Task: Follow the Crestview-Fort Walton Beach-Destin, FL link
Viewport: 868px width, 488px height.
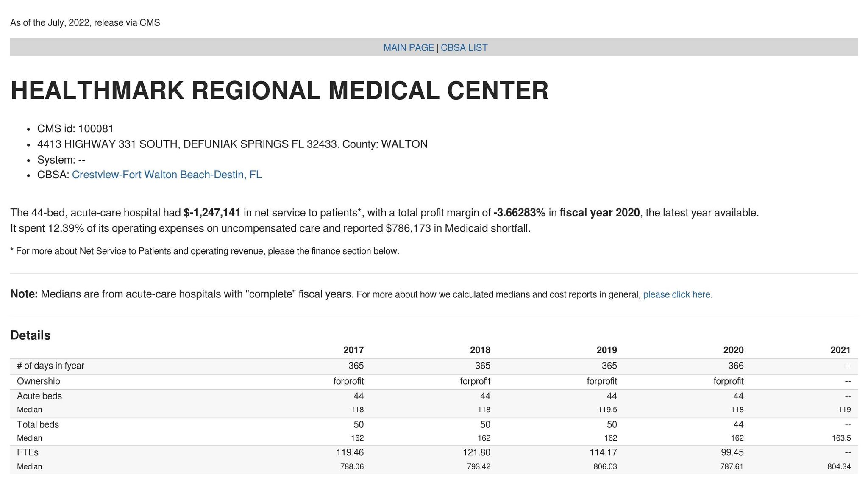Action: [x=167, y=174]
